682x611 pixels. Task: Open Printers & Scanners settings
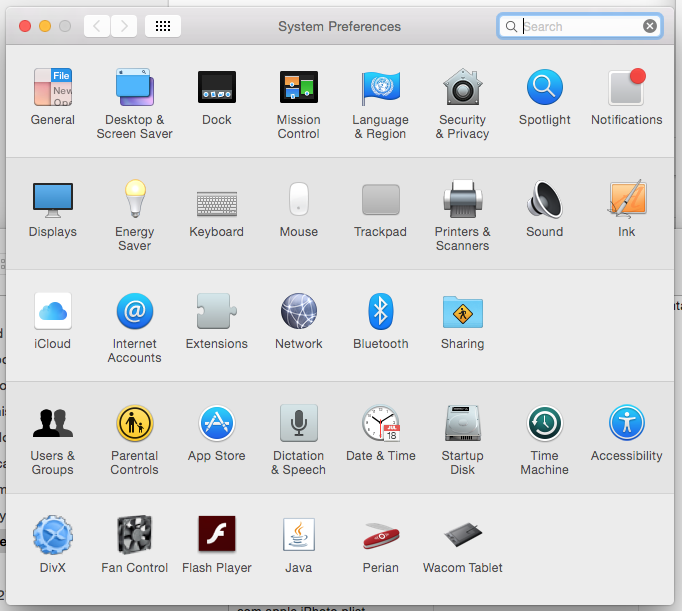pyautogui.click(x=462, y=200)
